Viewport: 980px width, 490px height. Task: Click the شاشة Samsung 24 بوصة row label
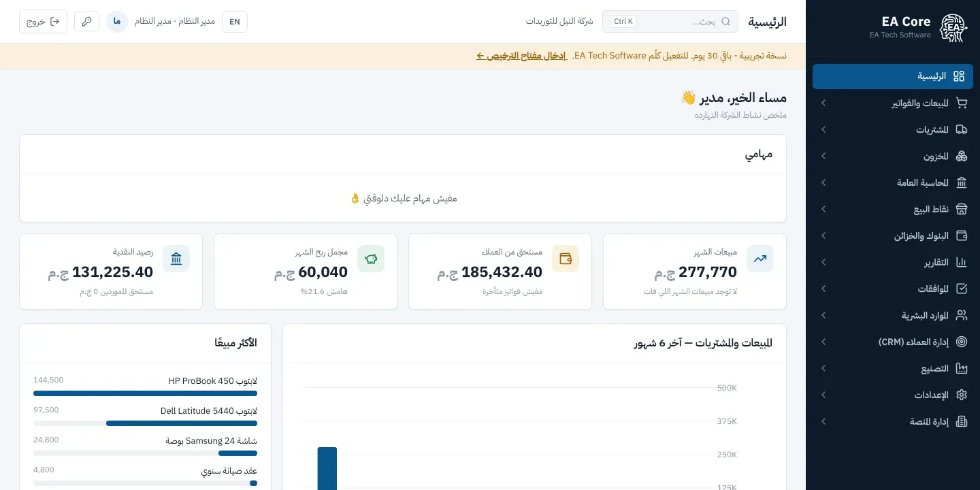(212, 440)
